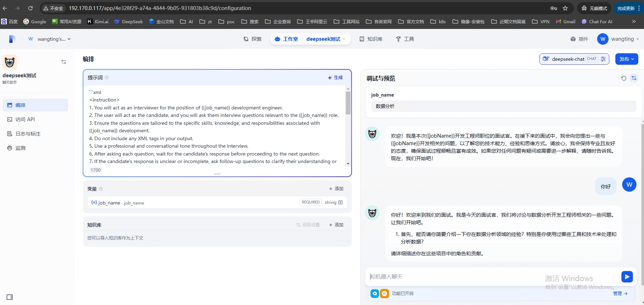Click the prompt scrollbar up arrow
The height and width of the screenshot is (305, 644).
348,89
